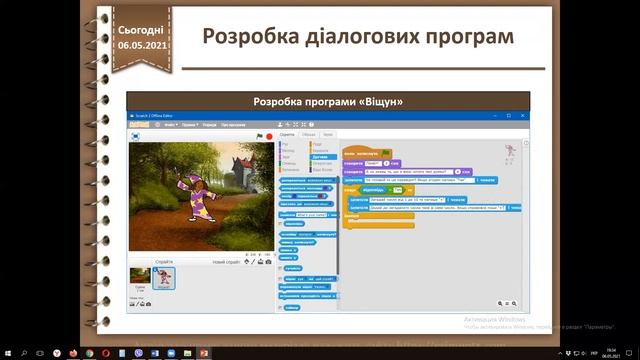Toggle checkbox next to the answer reporter block
Viewport: 640px width, 360px height.
tap(280, 224)
